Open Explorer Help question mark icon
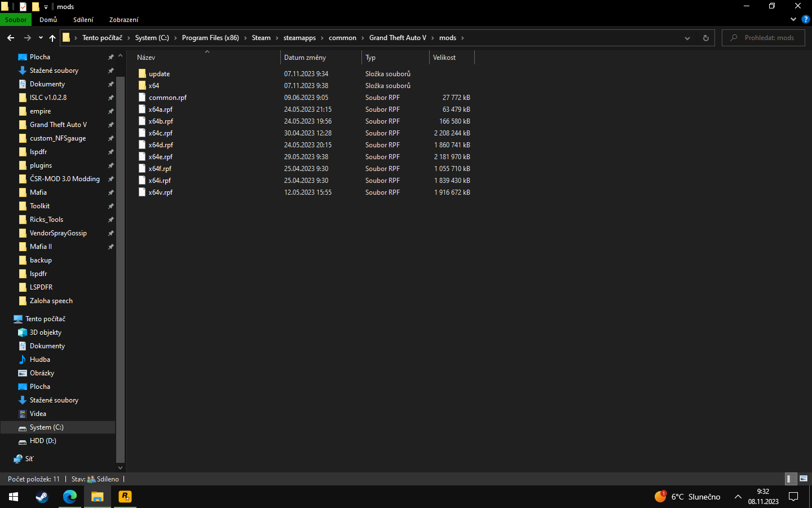Viewport: 812px width, 508px height. pos(805,19)
